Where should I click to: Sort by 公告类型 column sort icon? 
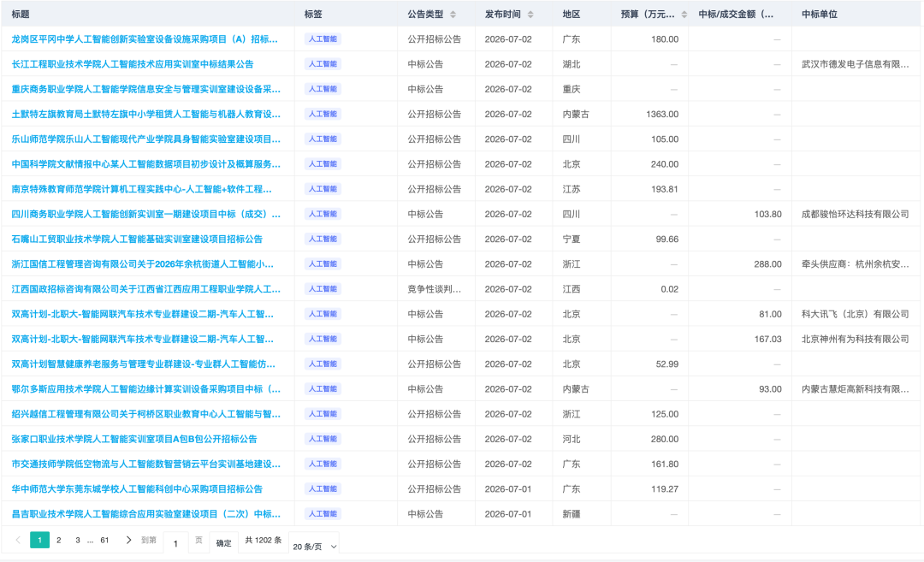(x=453, y=15)
